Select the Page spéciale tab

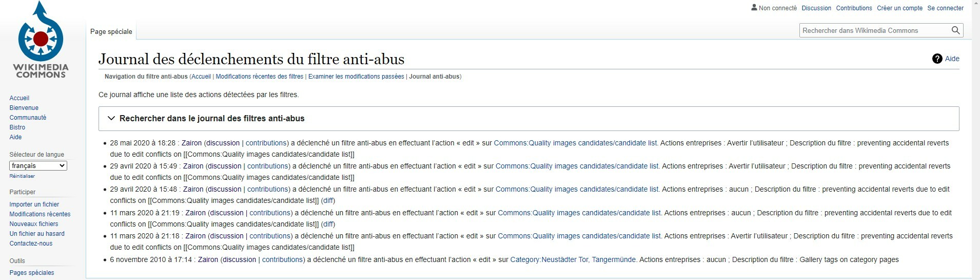pyautogui.click(x=111, y=31)
